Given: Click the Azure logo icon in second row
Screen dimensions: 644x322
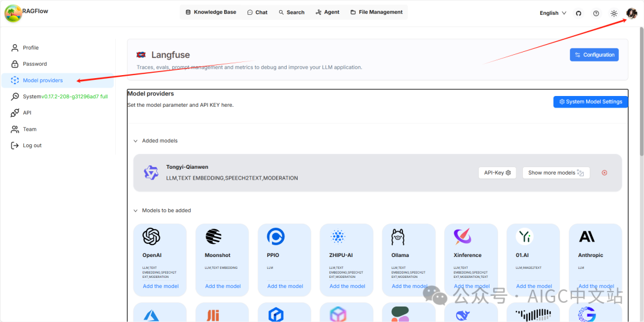Looking at the screenshot, I should click(151, 315).
